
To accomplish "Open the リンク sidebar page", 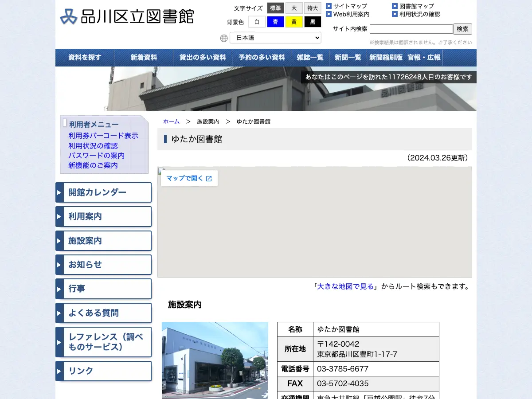I will click(x=104, y=371).
